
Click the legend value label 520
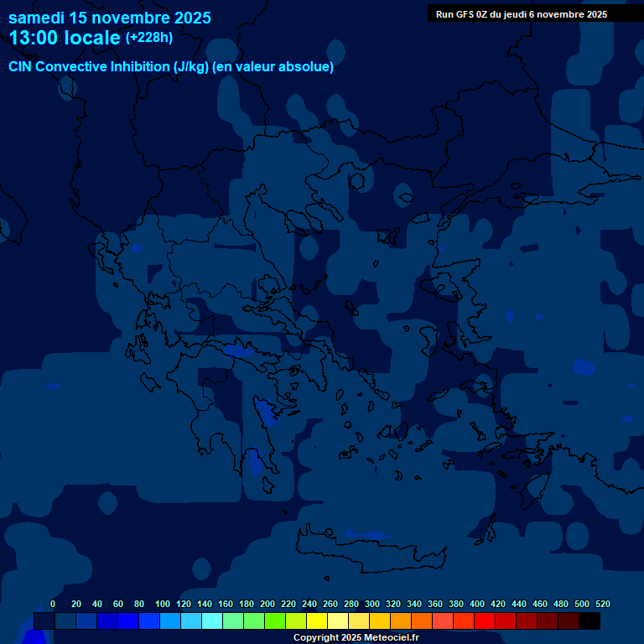point(602,604)
